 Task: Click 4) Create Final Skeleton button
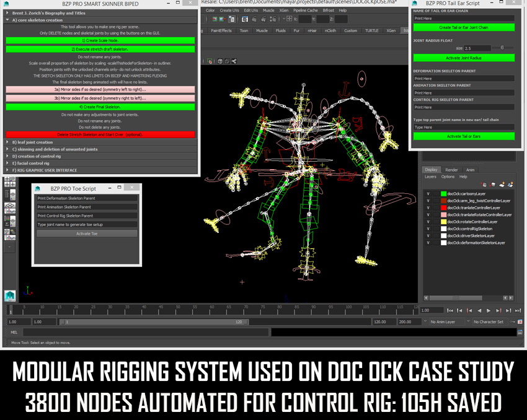coord(100,107)
